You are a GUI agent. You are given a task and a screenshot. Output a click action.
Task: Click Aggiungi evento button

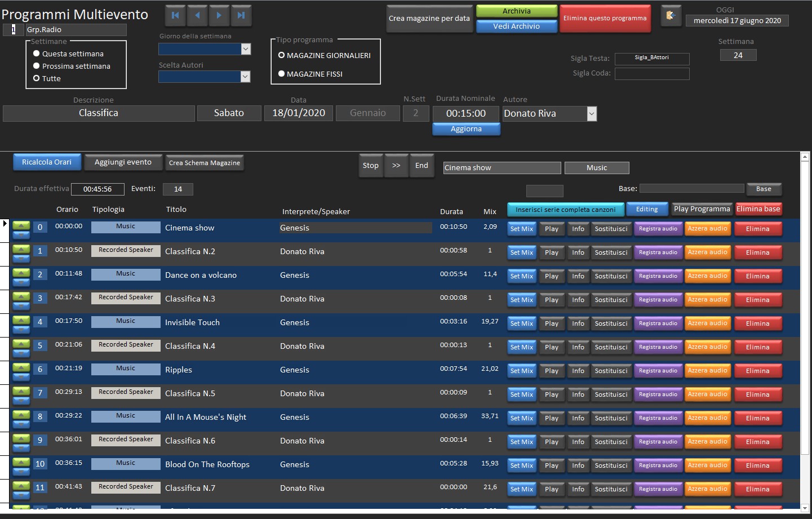123,162
